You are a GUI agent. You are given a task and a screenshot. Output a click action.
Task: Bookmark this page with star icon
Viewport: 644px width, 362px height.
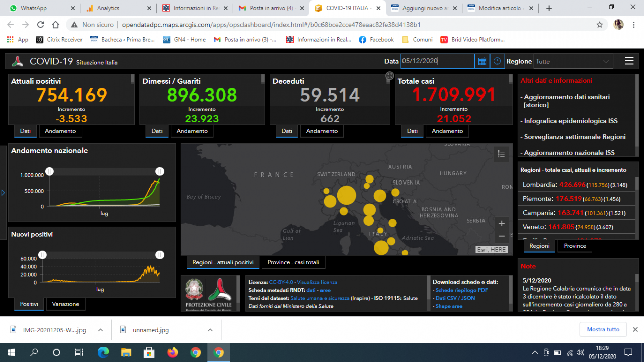599,25
